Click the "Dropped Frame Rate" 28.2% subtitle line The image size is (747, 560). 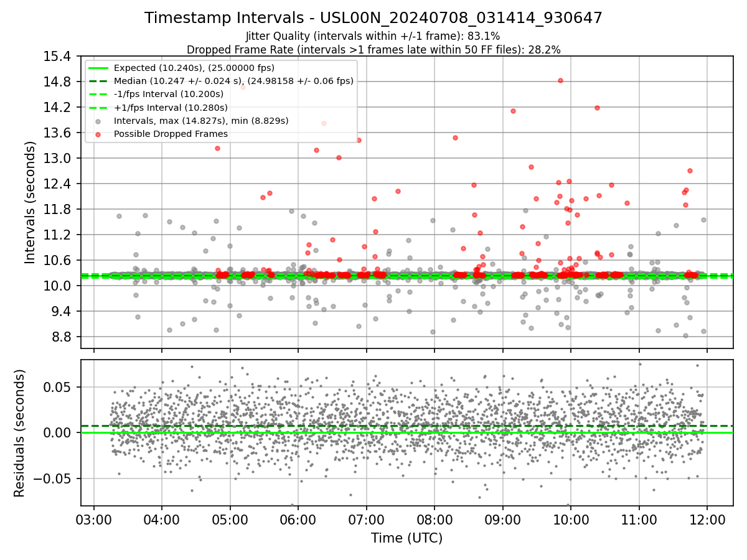374,49
